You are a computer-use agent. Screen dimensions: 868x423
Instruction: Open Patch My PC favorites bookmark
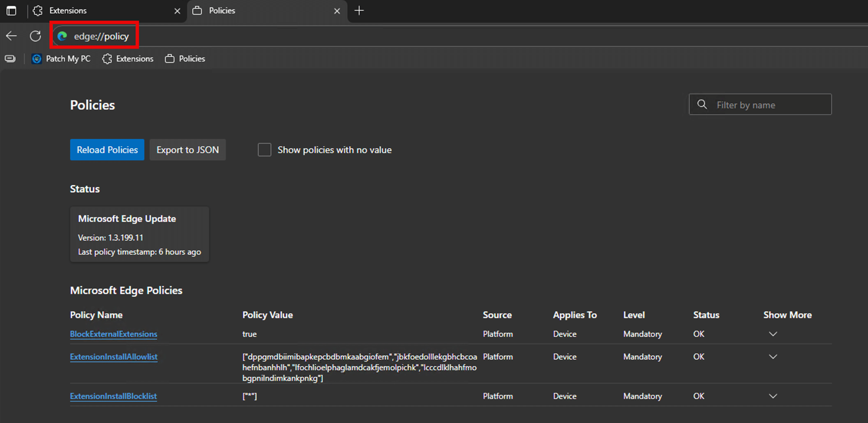point(61,59)
